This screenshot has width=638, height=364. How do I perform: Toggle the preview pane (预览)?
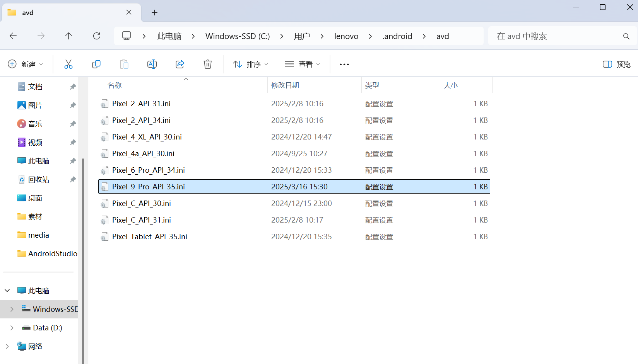617,64
